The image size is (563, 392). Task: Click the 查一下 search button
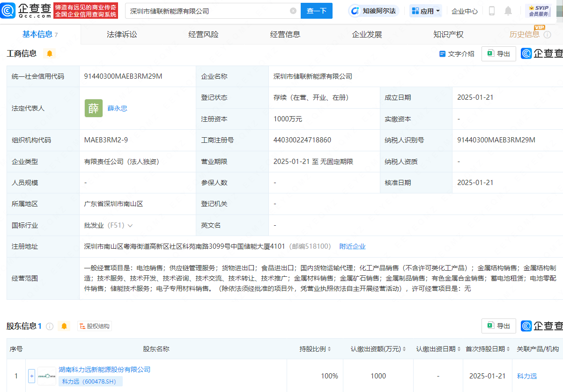[x=317, y=11]
